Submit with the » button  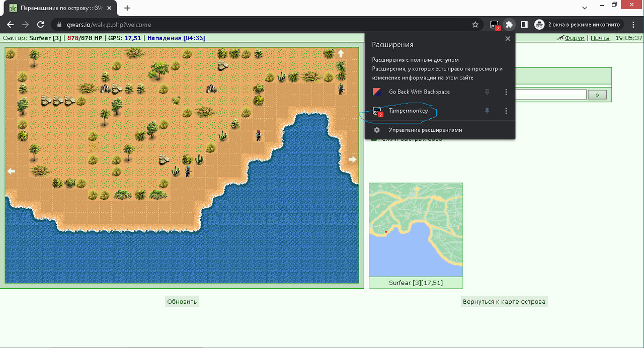(597, 95)
